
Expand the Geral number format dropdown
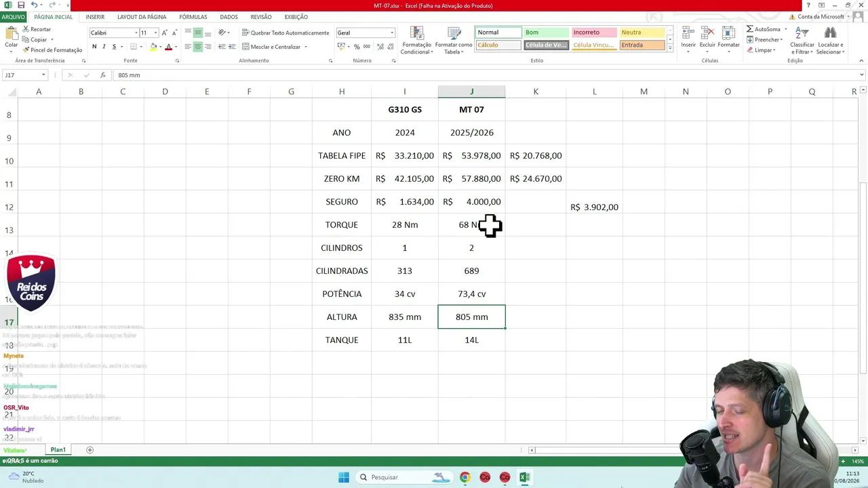click(391, 33)
